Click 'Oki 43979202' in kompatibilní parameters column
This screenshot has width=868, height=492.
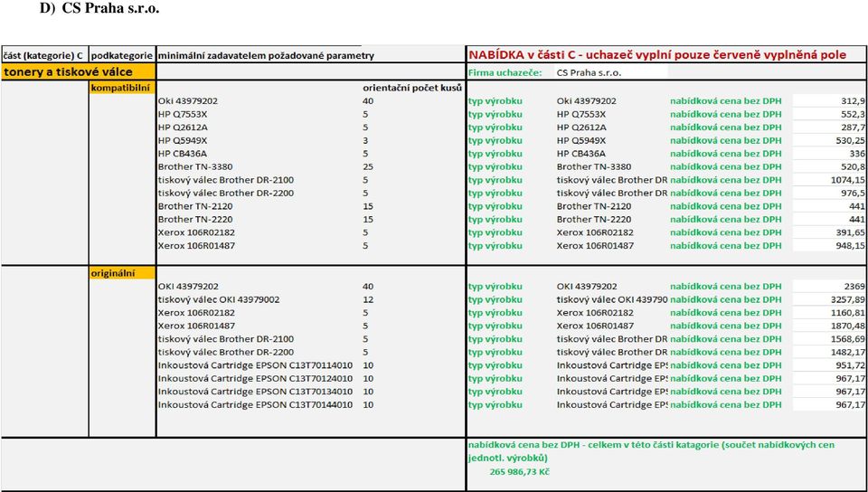point(188,100)
